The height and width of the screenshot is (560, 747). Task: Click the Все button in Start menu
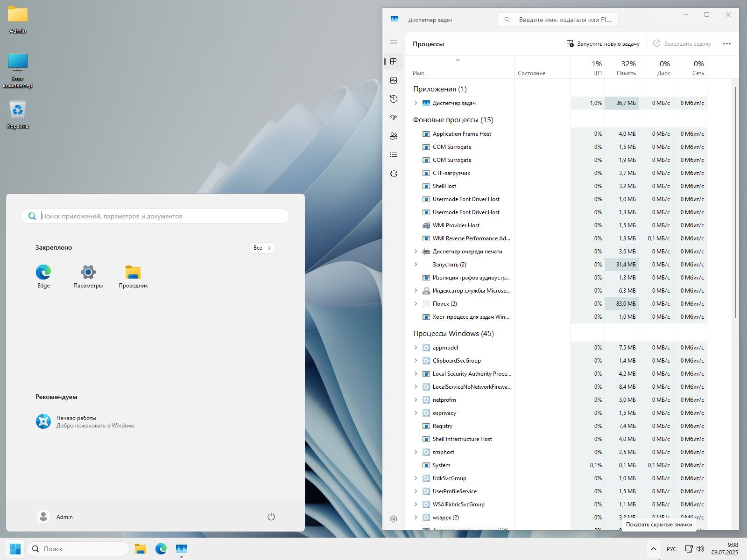(x=262, y=248)
